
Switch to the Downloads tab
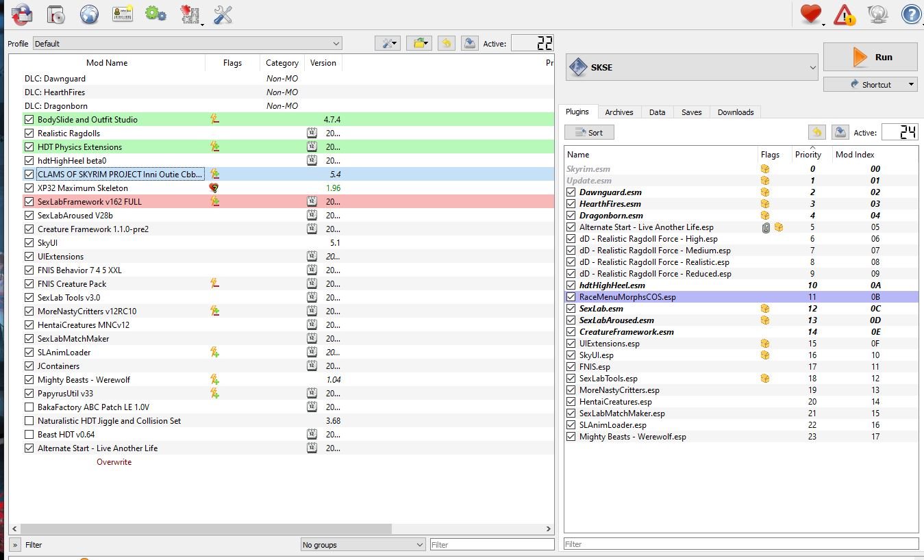(736, 112)
